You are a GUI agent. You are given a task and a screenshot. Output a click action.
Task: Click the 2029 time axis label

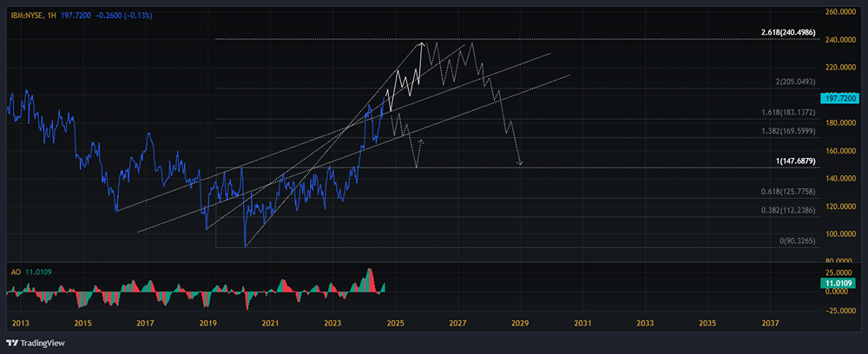tap(520, 323)
